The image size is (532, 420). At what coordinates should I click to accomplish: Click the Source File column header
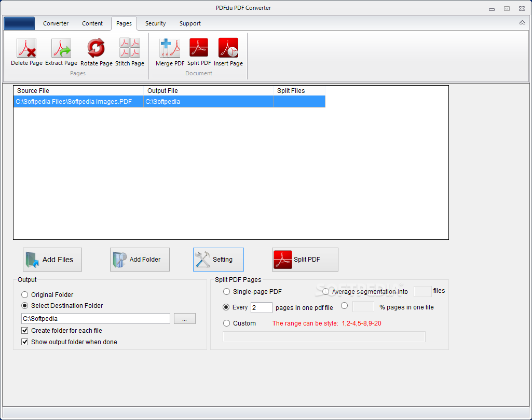click(x=78, y=90)
